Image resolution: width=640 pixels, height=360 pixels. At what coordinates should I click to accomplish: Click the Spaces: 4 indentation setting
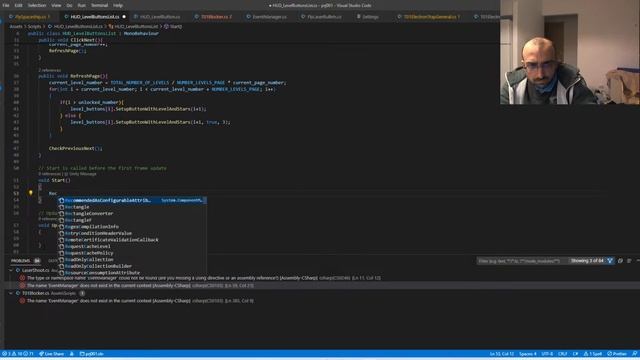pyautogui.click(x=528, y=354)
